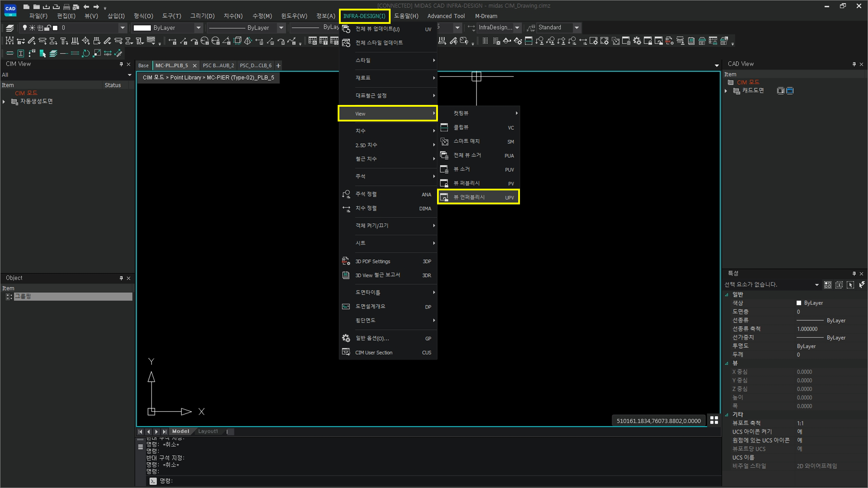Pin the CIM View panel
The width and height of the screenshot is (868, 488).
point(121,64)
